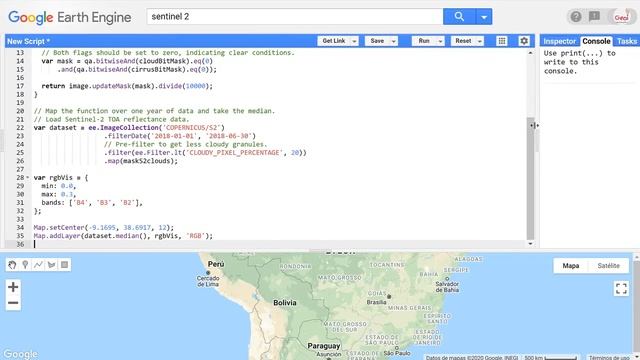Click line number 36 in gutter
The image size is (640, 360).
point(20,244)
